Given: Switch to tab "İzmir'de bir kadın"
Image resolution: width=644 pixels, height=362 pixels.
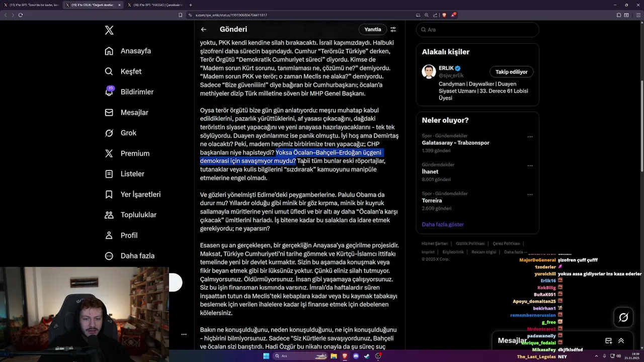Looking at the screenshot, I should pyautogui.click(x=31, y=5).
